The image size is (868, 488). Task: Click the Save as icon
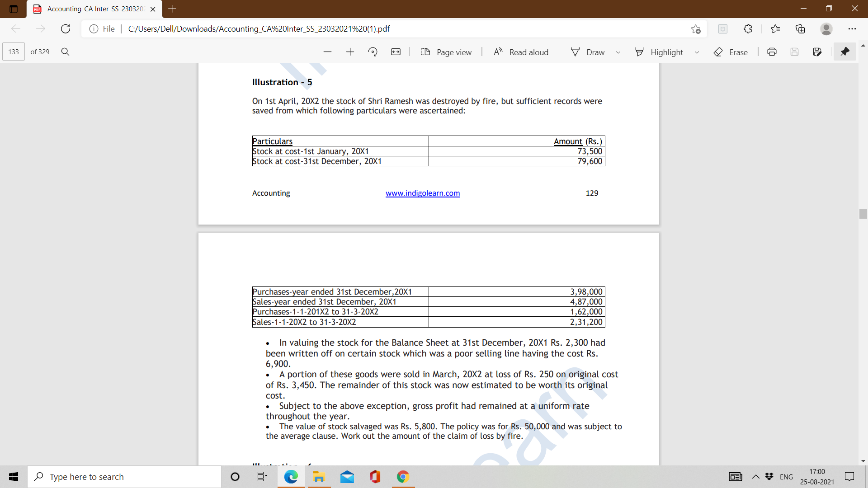pyautogui.click(x=817, y=52)
